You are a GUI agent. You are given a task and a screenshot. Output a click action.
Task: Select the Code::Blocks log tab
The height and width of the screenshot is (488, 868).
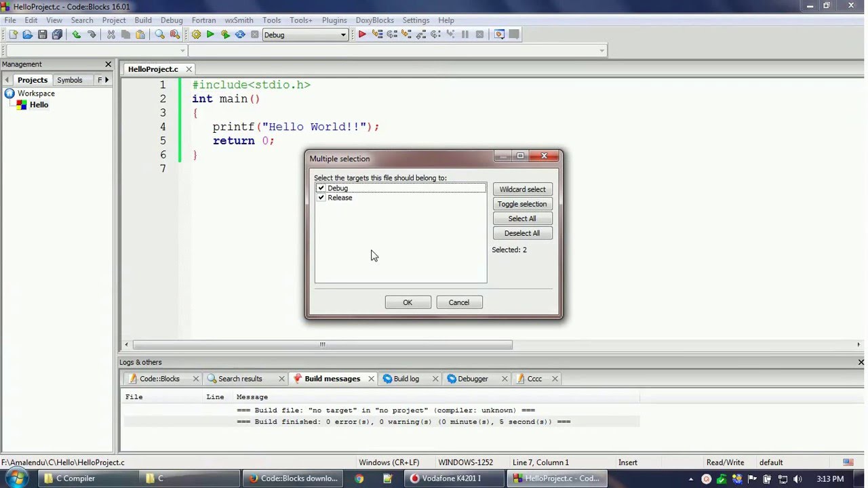[x=159, y=379]
